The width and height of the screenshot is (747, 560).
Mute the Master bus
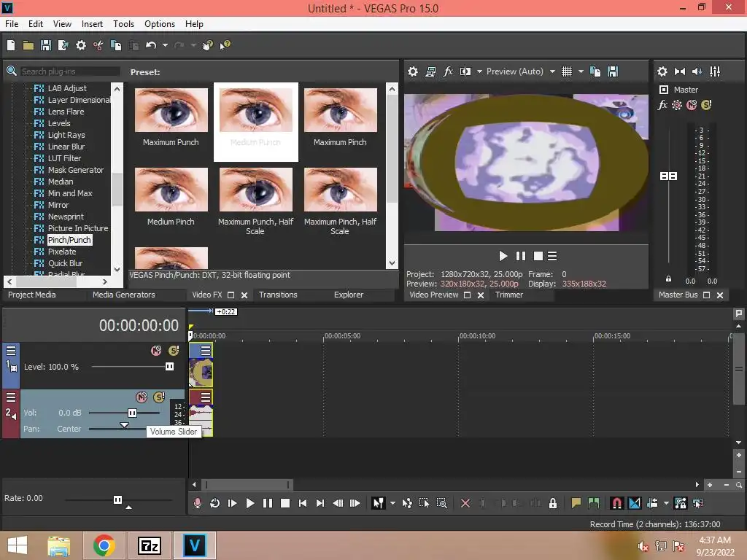692,105
